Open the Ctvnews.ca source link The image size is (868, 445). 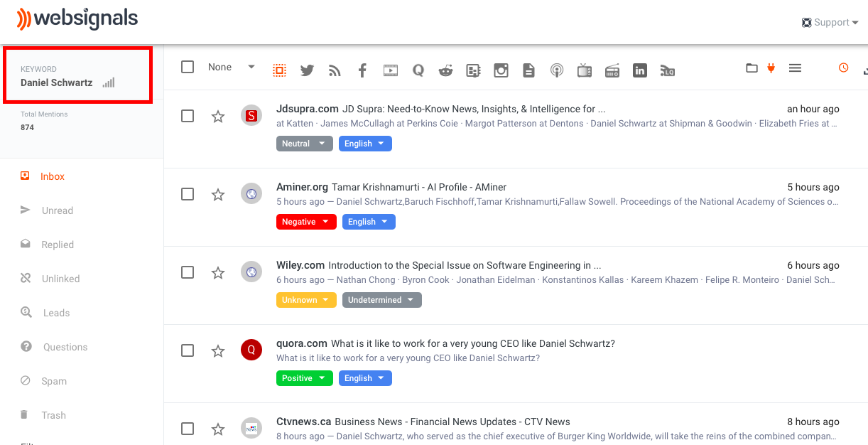304,422
